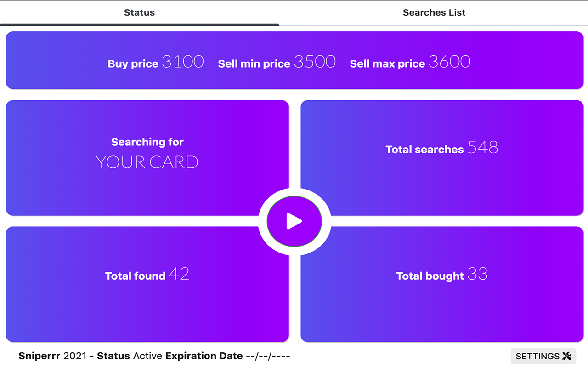Viewport: 588px width, 368px height.
Task: Click the Sell max price value 3600
Action: coord(449,62)
